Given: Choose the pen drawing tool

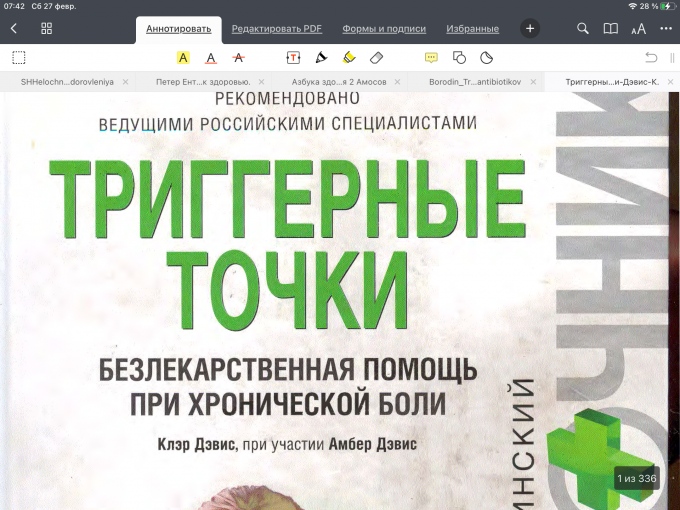Looking at the screenshot, I should click(321, 58).
